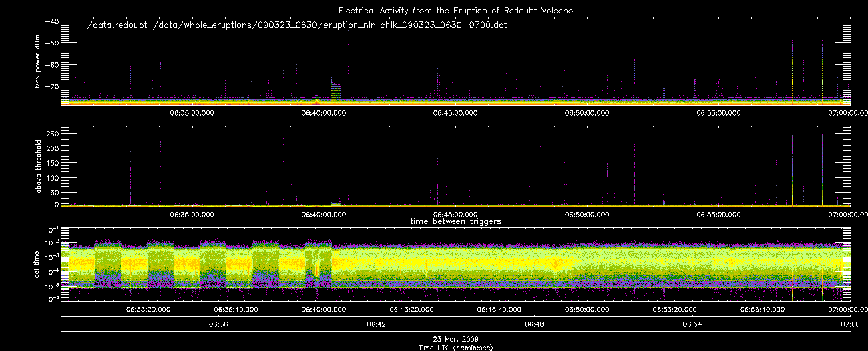Click '06:50:00.000' under the max power plot

point(586,114)
